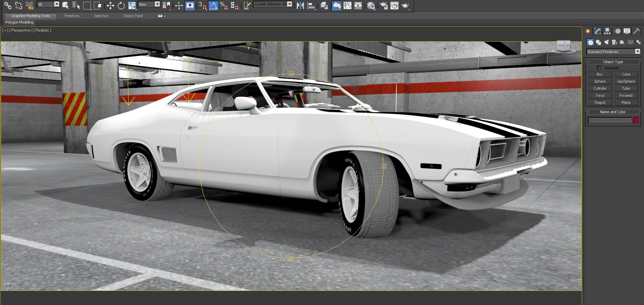Select the Move tool in the toolbar
The image size is (644, 305).
pyautogui.click(x=110, y=5)
